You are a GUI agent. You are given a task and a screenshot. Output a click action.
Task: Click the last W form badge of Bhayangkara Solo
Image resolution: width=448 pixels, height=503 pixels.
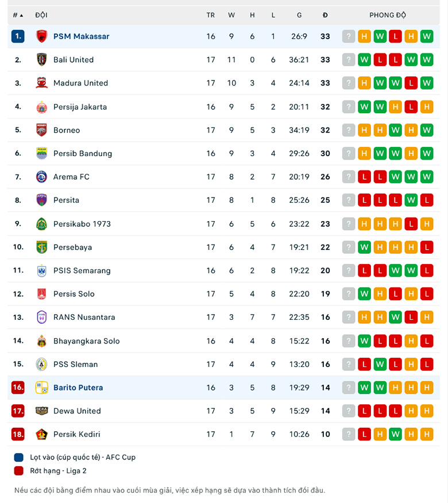tap(364, 341)
